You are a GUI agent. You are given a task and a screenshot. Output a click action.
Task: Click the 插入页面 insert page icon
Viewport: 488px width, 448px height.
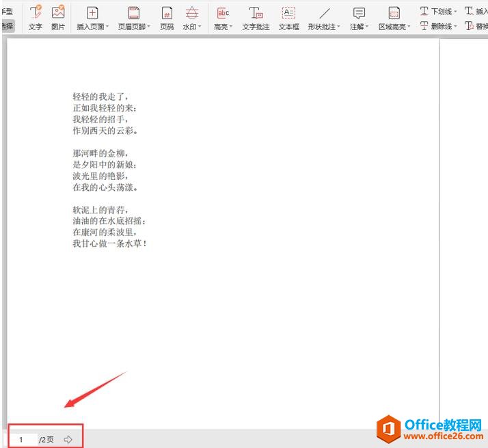pos(92,13)
